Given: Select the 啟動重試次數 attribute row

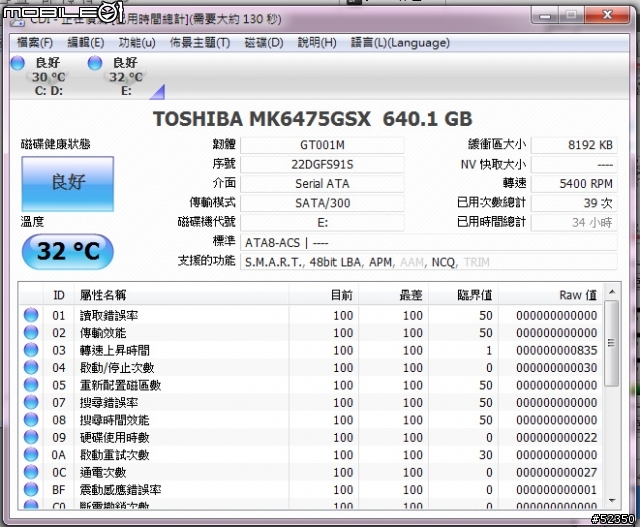Looking at the screenshot, I should point(311,455).
